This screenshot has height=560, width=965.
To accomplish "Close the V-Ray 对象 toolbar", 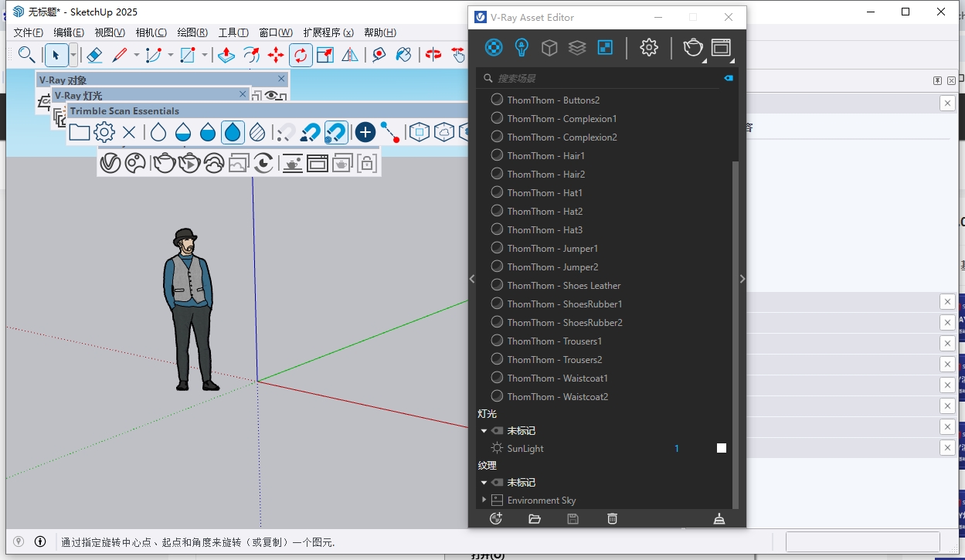I will coord(281,79).
